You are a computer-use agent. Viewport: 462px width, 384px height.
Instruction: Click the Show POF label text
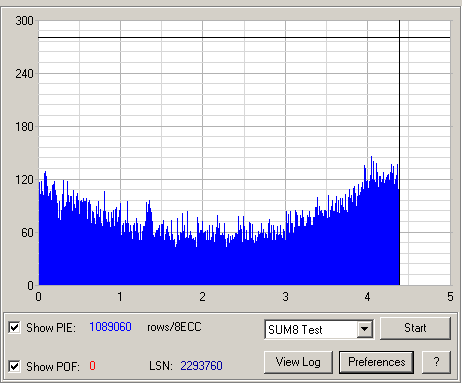tap(53, 366)
